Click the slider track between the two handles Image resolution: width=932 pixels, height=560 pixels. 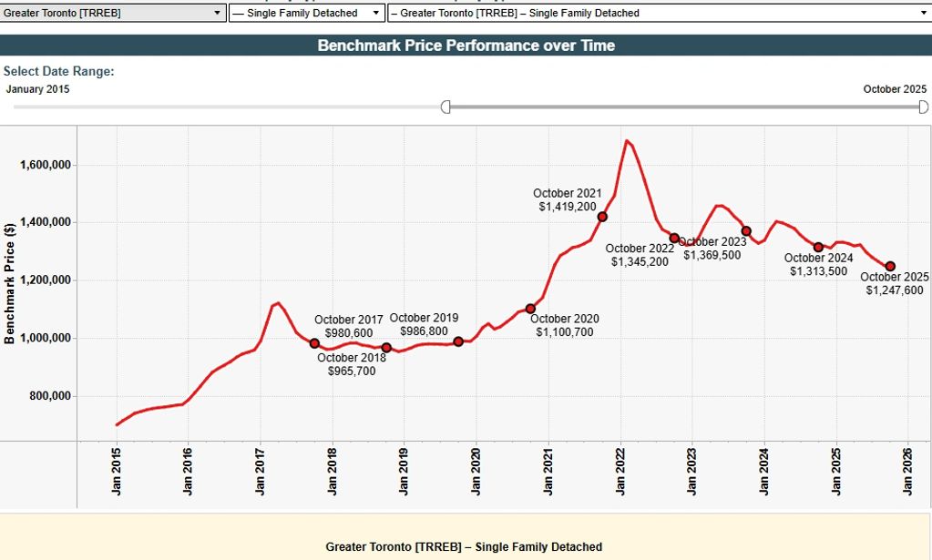click(683, 107)
